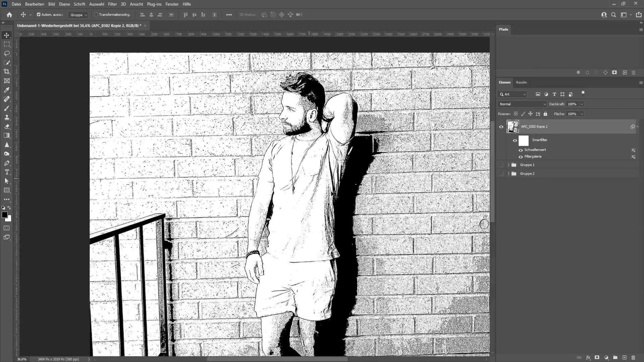Click the APC_0302 Kopie 2 layer thumbnail
This screenshot has width=644, height=362.
pyautogui.click(x=513, y=126)
